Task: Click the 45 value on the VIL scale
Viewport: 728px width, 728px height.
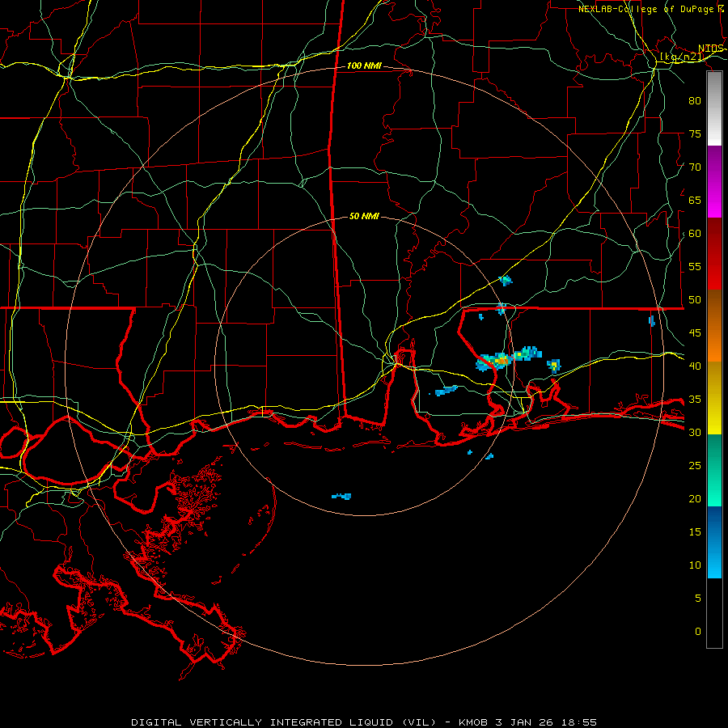Action: click(695, 333)
